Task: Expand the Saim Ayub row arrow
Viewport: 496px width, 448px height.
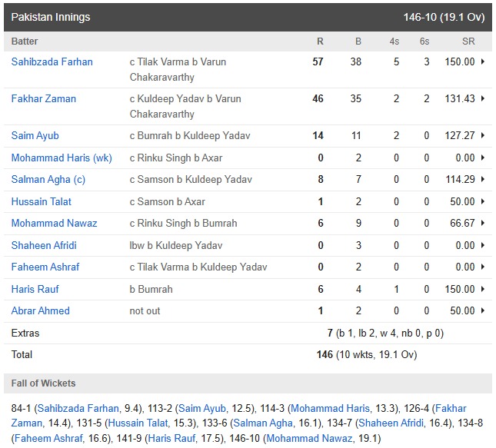Action: point(482,136)
